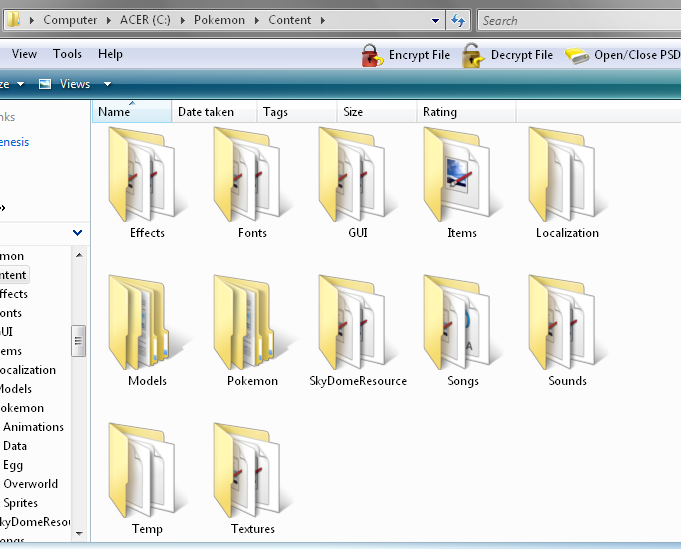The width and height of the screenshot is (681, 549).
Task: Expand the arrow before Computer breadcrumb
Action: pos(32,20)
